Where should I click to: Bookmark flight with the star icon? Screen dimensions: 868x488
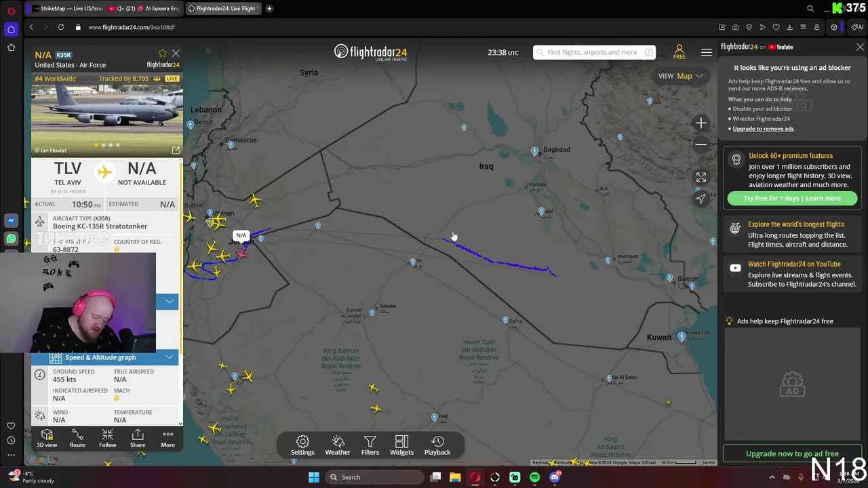[162, 53]
